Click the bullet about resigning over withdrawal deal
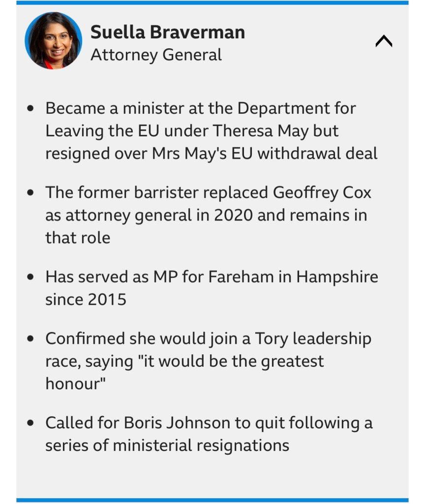Screen dimensions: 425x504 pos(212,154)
